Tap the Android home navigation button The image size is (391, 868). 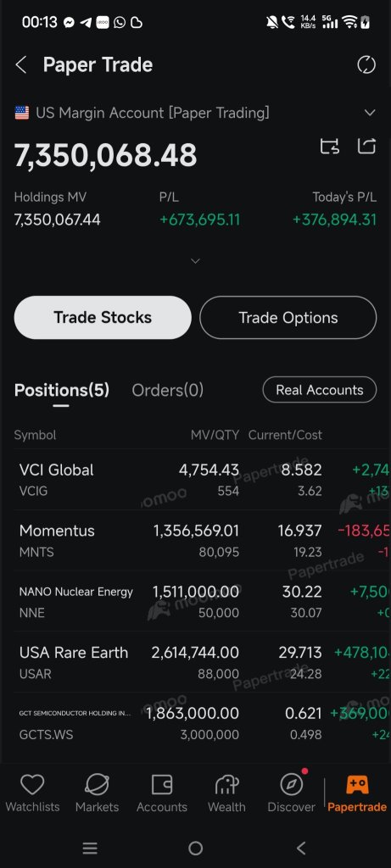(195, 848)
